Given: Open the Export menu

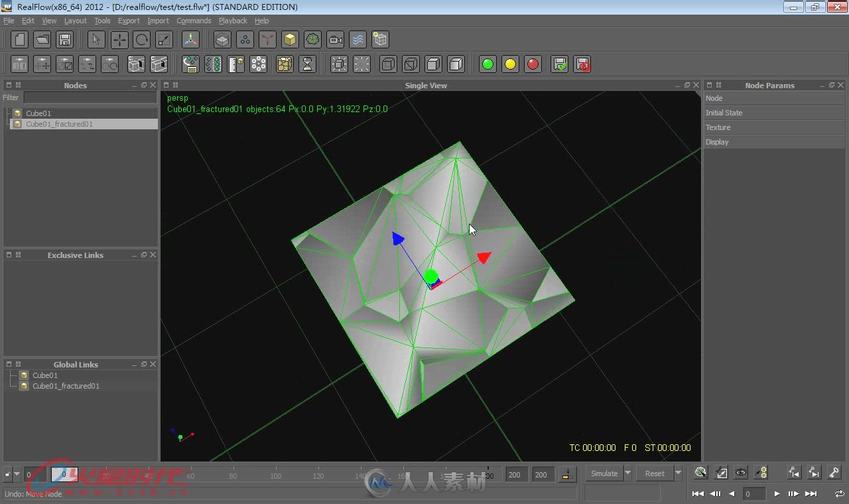Looking at the screenshot, I should pyautogui.click(x=129, y=21).
